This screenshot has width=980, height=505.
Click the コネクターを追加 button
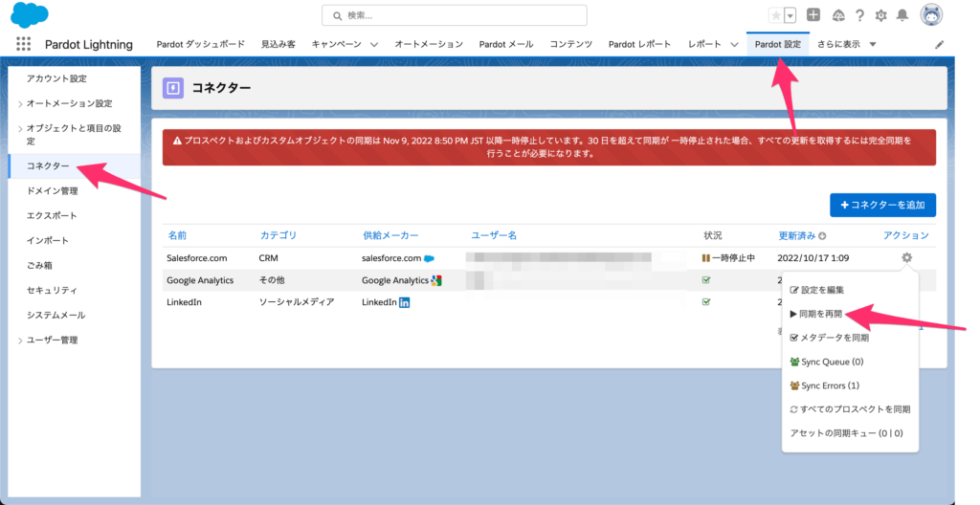[882, 205]
